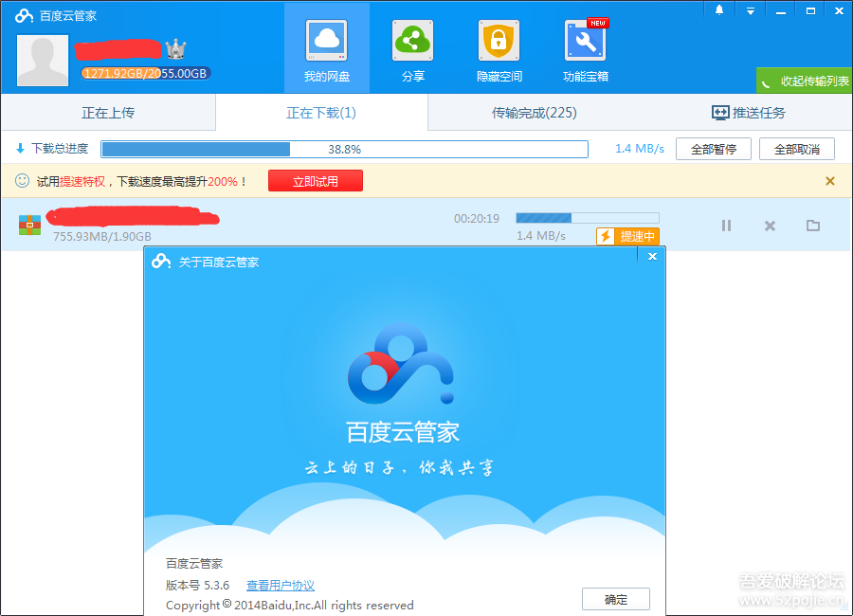Click the crown membership icon
Screen dimensions: 853x616
pos(175,49)
